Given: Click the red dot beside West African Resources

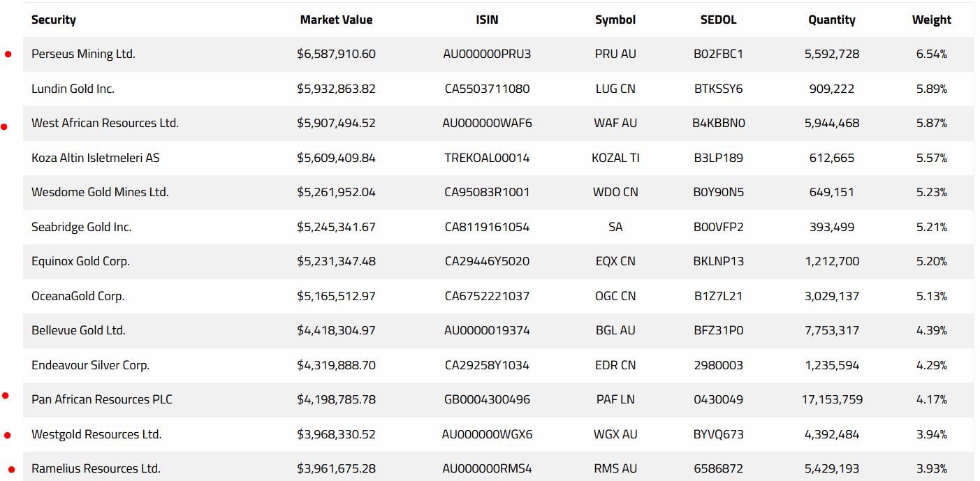Looking at the screenshot, I should tap(4, 126).
